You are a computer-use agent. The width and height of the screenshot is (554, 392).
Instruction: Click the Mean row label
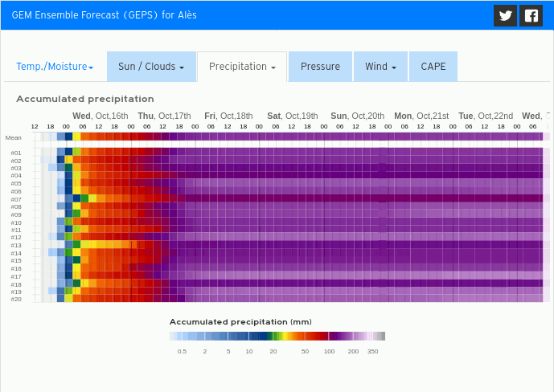click(x=14, y=137)
